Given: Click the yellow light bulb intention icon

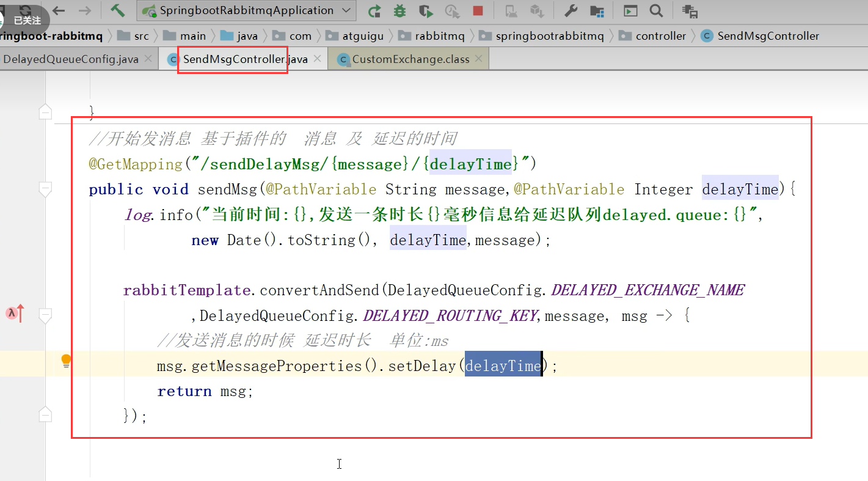Looking at the screenshot, I should [x=66, y=361].
